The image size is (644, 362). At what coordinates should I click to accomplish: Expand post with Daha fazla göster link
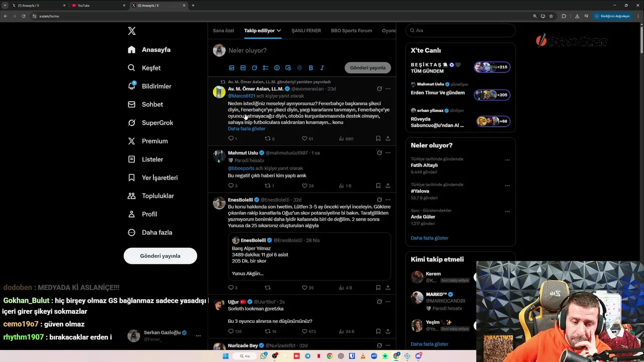tap(247, 129)
